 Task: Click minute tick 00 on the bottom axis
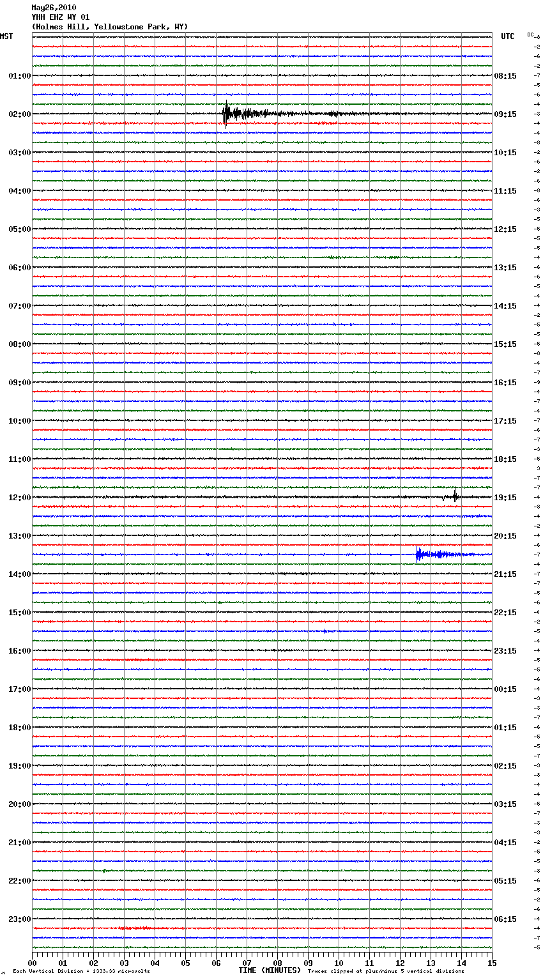33,962
